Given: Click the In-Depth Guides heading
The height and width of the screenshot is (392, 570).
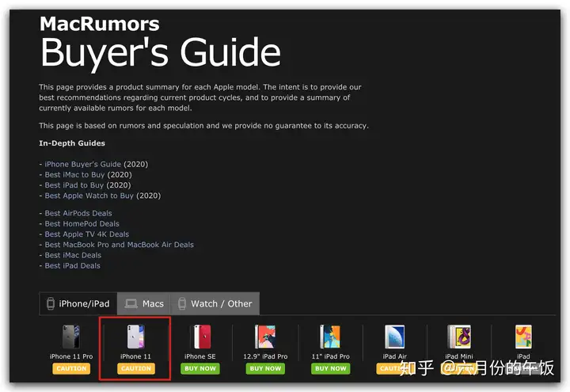Looking at the screenshot, I should pos(72,143).
